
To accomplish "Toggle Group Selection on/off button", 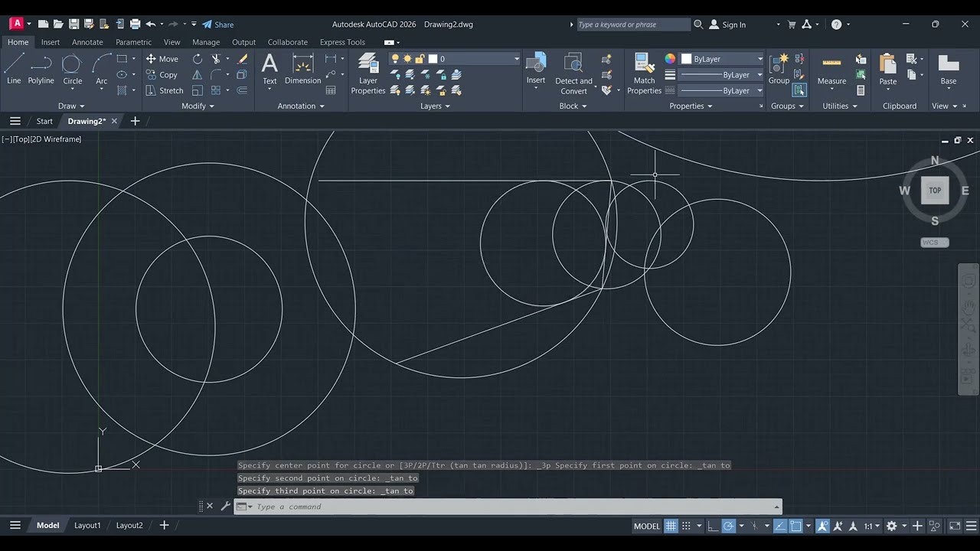I will (799, 90).
